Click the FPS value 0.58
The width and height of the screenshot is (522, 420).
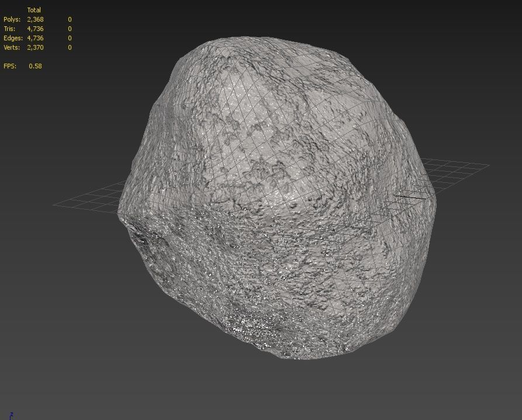click(35, 66)
